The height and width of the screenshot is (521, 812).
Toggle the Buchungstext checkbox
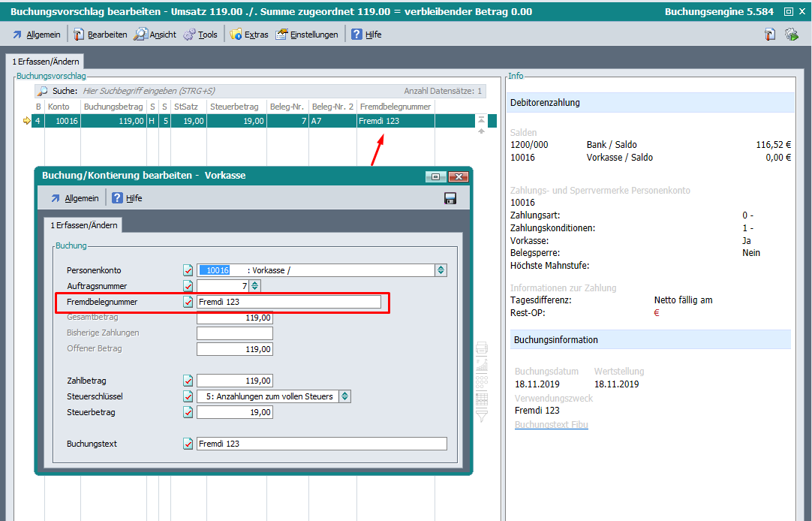point(188,444)
